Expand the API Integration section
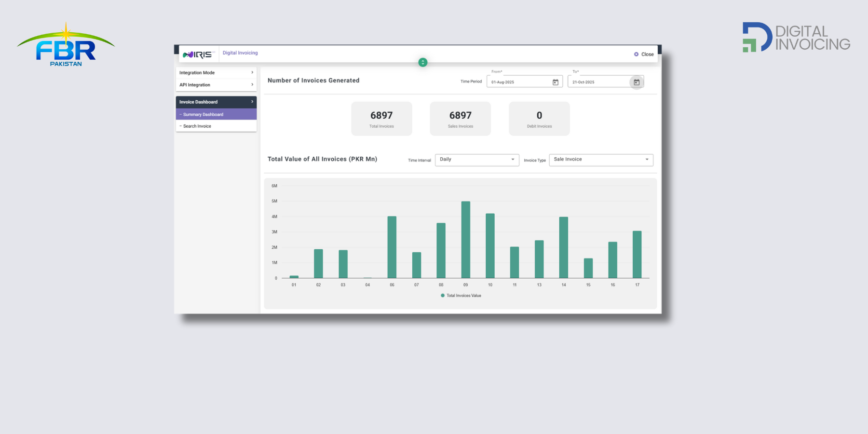This screenshot has height=434, width=868. pos(216,85)
